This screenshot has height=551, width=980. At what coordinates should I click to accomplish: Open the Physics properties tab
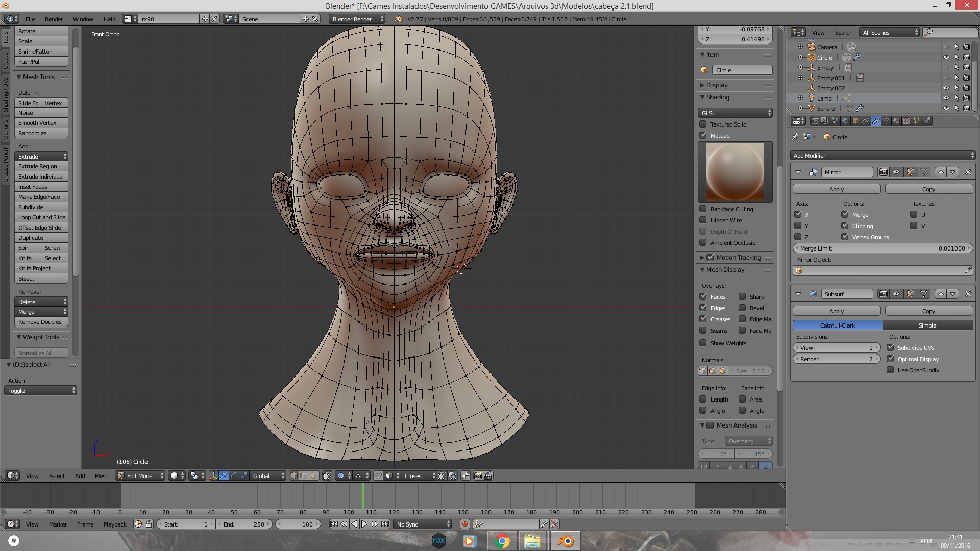coord(927,121)
